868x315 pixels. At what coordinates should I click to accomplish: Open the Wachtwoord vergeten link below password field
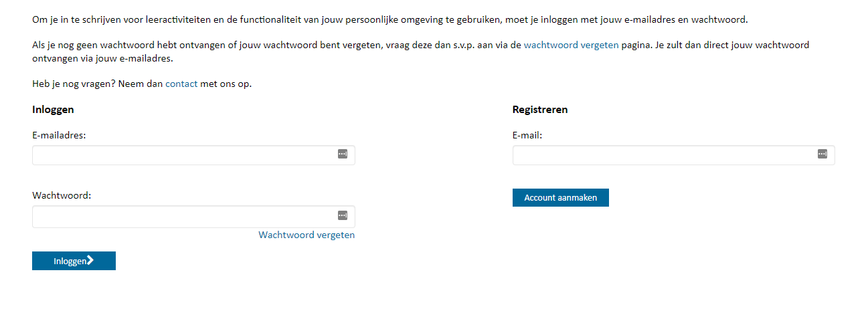(307, 235)
